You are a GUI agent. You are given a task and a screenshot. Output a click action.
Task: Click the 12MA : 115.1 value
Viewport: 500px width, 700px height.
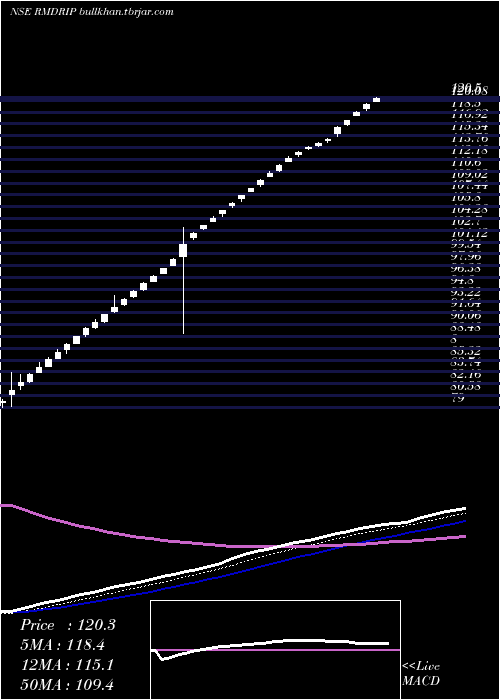tap(68, 665)
